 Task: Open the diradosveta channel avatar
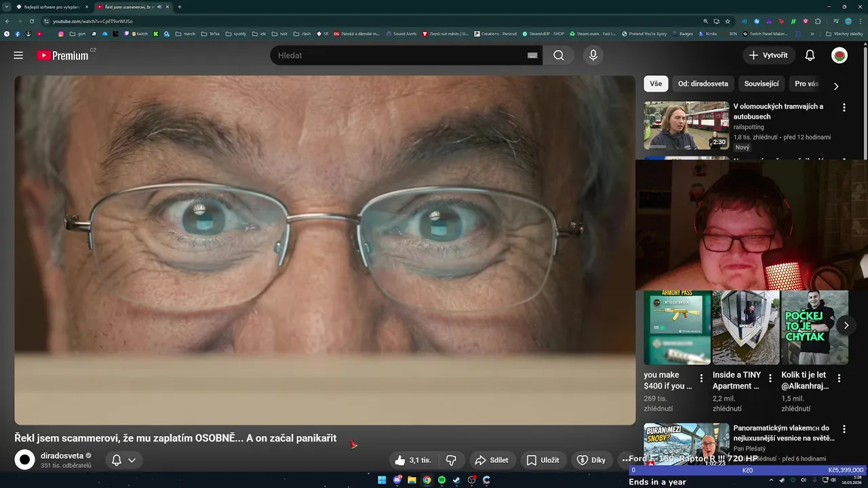click(x=25, y=460)
